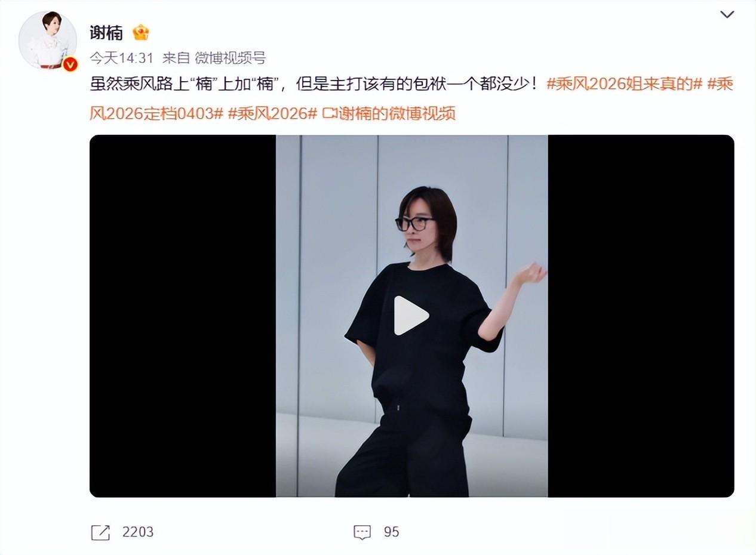Play the Weibo video

pyautogui.click(x=411, y=316)
